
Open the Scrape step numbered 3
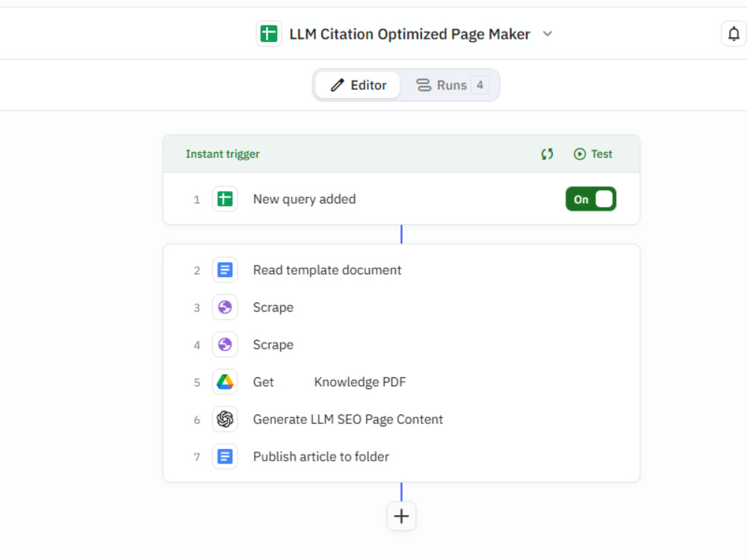point(401,307)
